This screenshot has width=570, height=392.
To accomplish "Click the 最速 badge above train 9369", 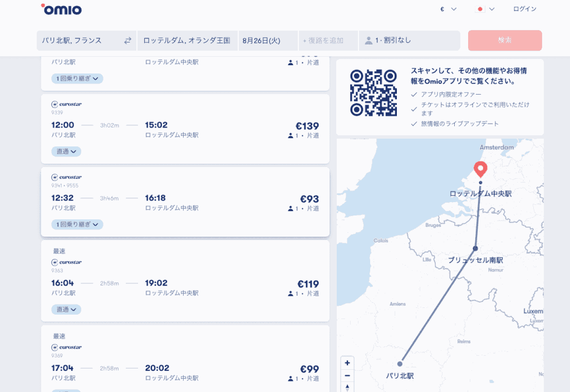I will click(59, 336).
